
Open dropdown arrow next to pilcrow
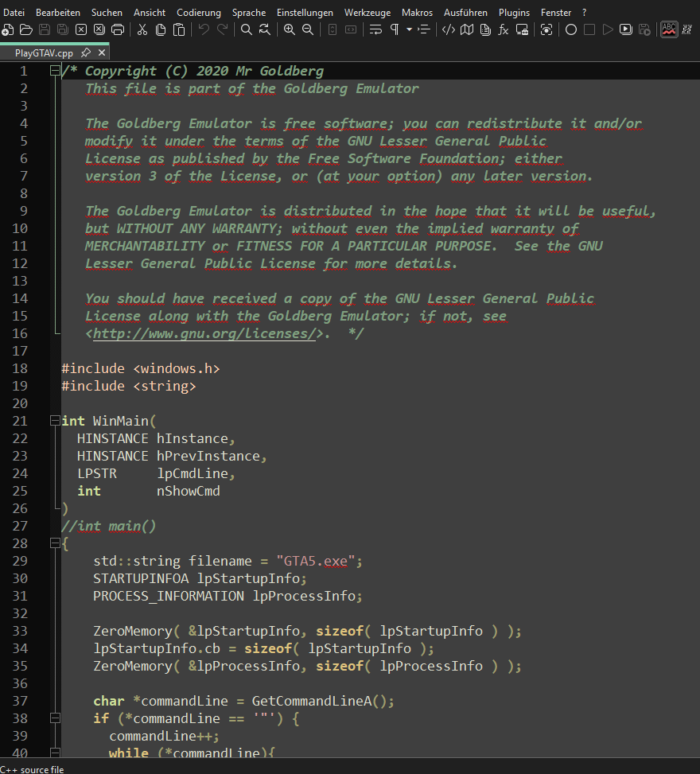click(x=409, y=30)
